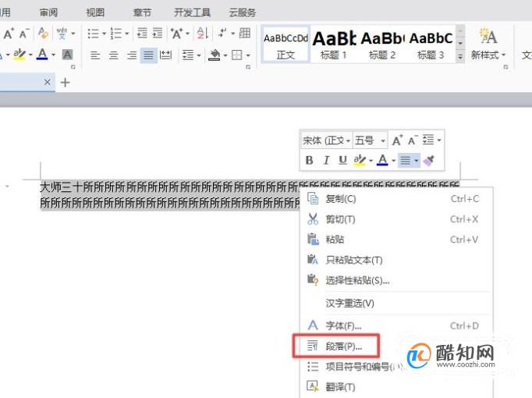The height and width of the screenshot is (398, 532).
Task: Click the borders icon in ribbon
Action: (237, 55)
